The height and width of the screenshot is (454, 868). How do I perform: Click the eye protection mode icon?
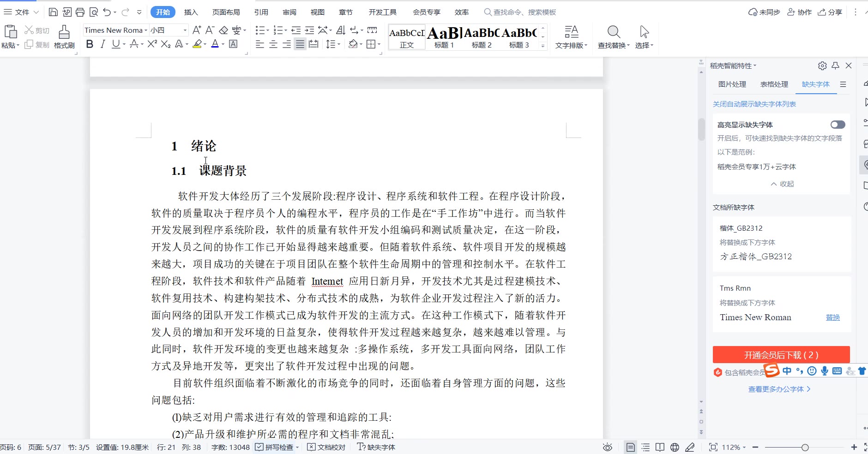(608, 447)
